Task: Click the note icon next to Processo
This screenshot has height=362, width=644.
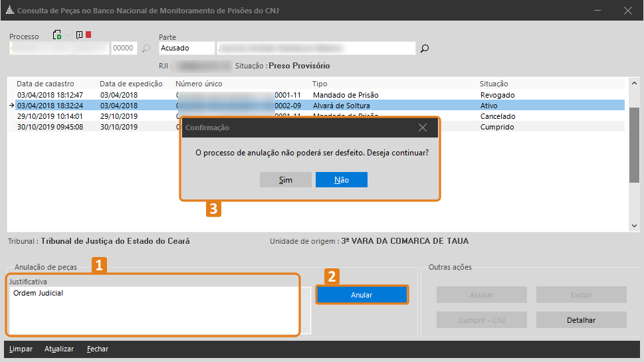Action: click(79, 35)
